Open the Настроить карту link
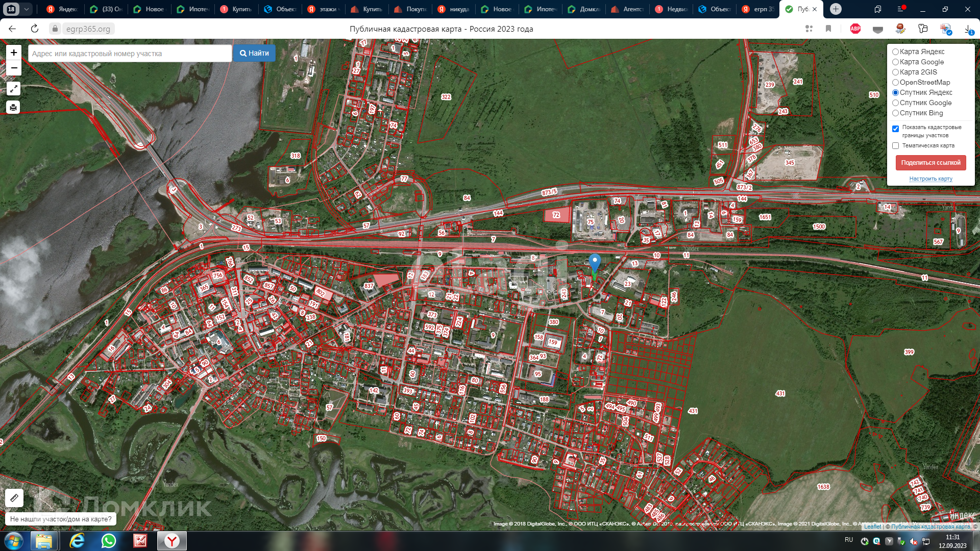This screenshot has width=980, height=551. (930, 179)
